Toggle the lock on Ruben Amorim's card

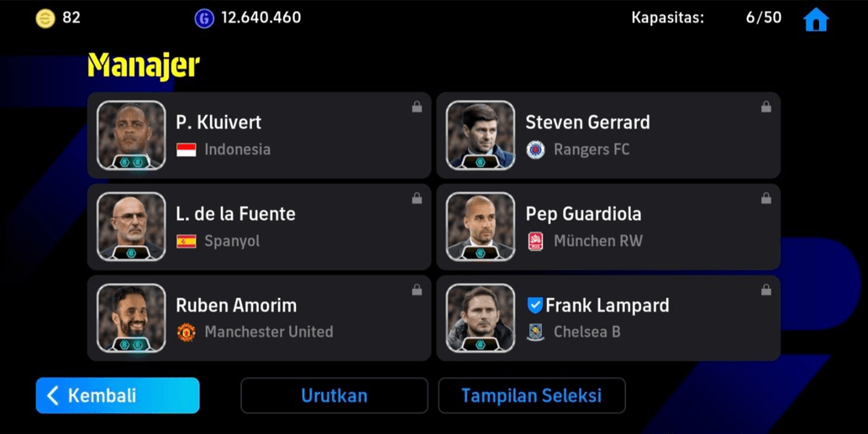tap(417, 290)
